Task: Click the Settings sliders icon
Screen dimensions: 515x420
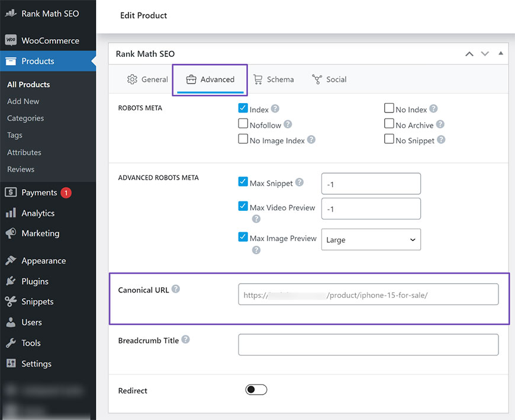Action: pos(11,363)
